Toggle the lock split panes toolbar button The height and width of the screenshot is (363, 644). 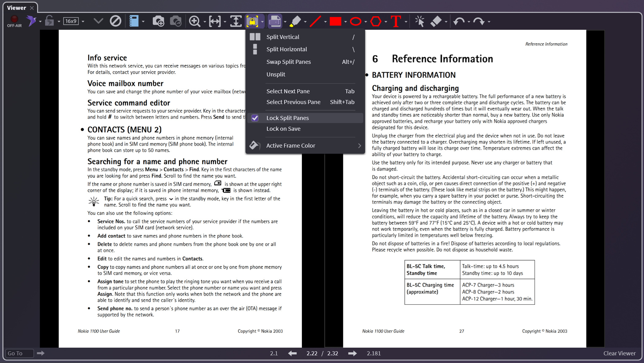click(x=252, y=21)
